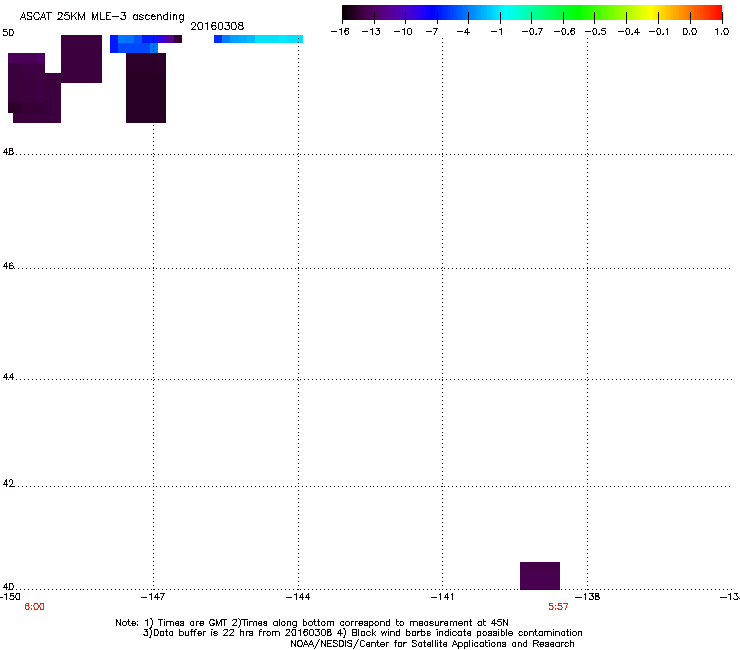Click the dark data block on the -147 line
This screenshot has width=740, height=650.
point(146,88)
